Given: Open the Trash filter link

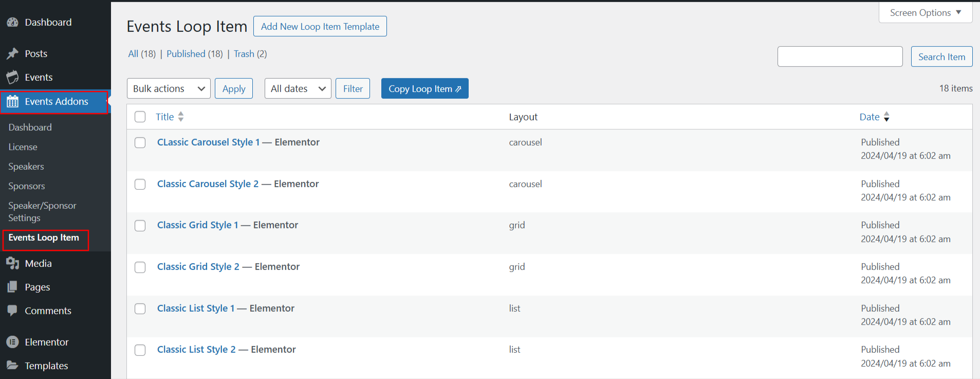Looking at the screenshot, I should 244,54.
